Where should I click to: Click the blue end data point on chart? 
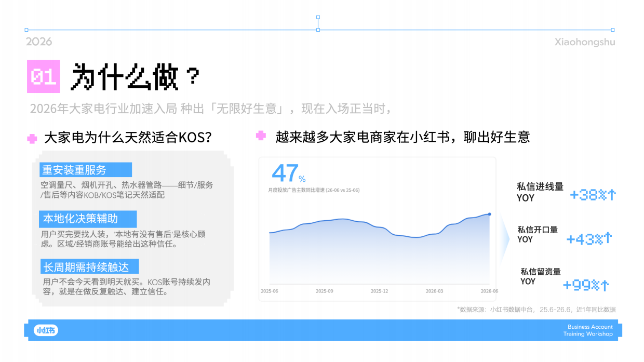(x=489, y=214)
